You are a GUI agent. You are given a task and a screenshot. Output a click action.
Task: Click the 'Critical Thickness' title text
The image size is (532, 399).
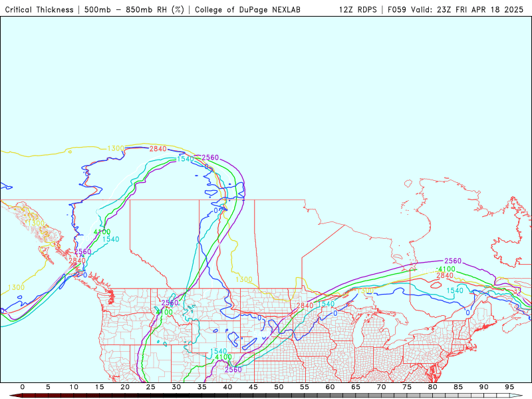pyautogui.click(x=39, y=9)
